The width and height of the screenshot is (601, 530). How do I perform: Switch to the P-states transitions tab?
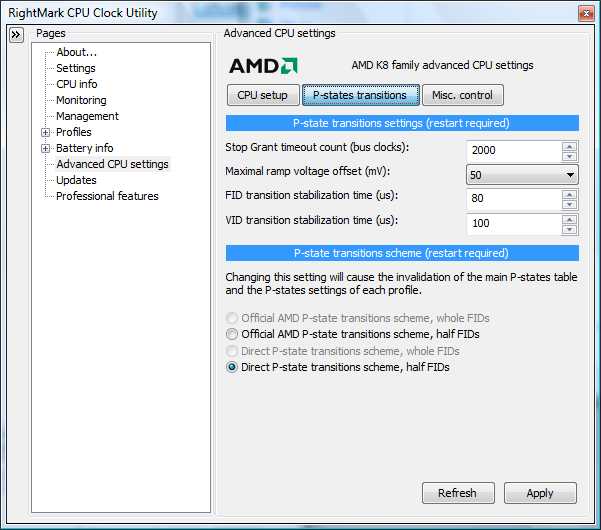[360, 95]
